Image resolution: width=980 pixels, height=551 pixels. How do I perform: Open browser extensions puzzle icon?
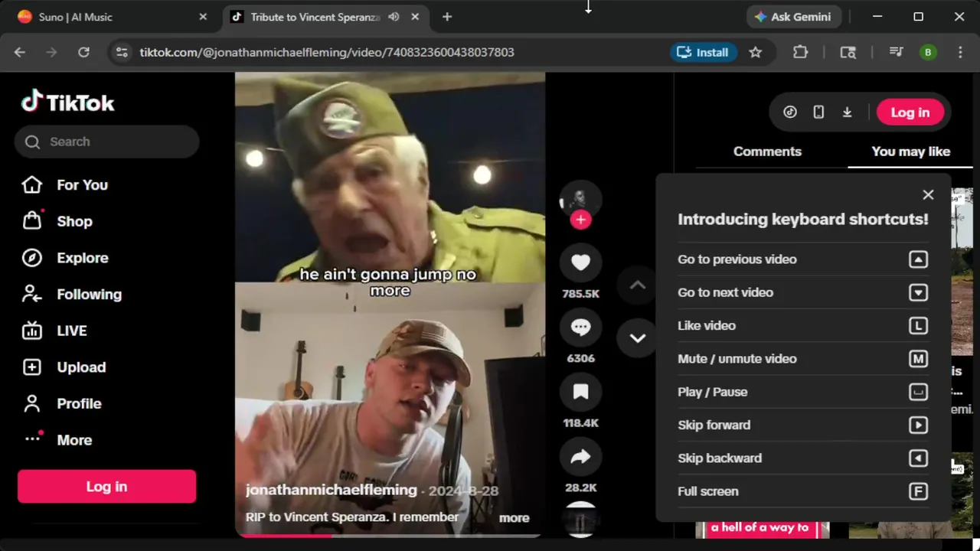pos(800,52)
